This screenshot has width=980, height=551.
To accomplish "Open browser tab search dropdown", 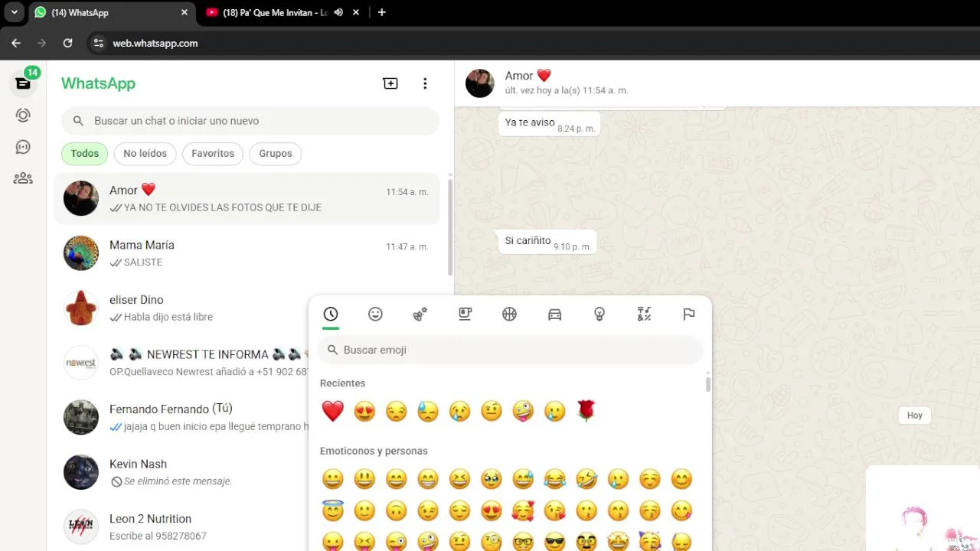I will [x=14, y=12].
